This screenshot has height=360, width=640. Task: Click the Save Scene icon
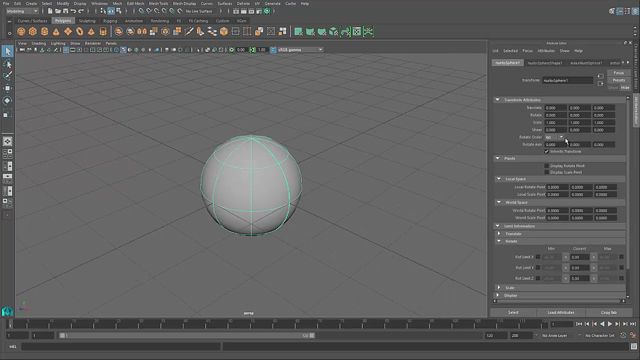click(x=65, y=11)
